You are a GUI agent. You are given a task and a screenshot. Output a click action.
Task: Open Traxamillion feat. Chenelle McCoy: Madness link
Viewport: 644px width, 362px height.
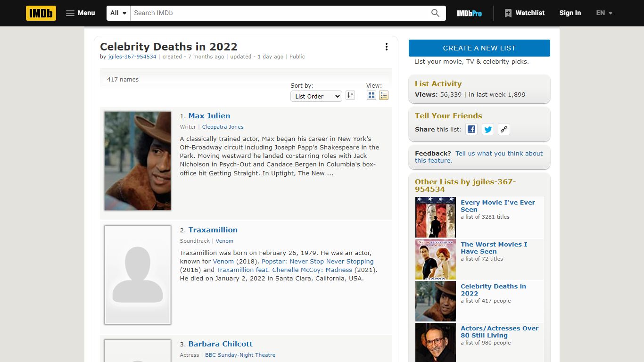284,270
